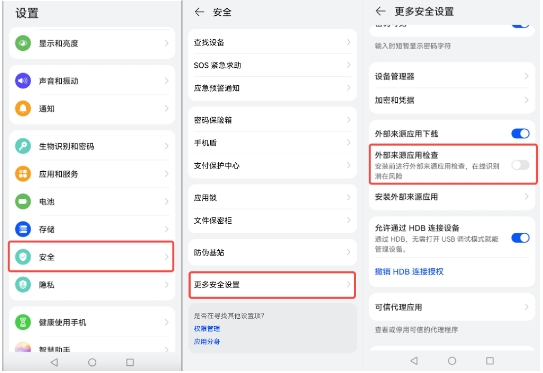Open the Security (安全) row in Settings
The height and width of the screenshot is (373, 543).
click(91, 257)
